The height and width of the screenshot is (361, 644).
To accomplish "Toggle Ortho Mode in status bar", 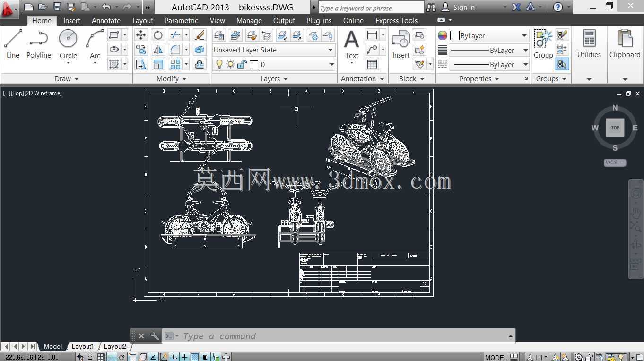I will tap(112, 357).
